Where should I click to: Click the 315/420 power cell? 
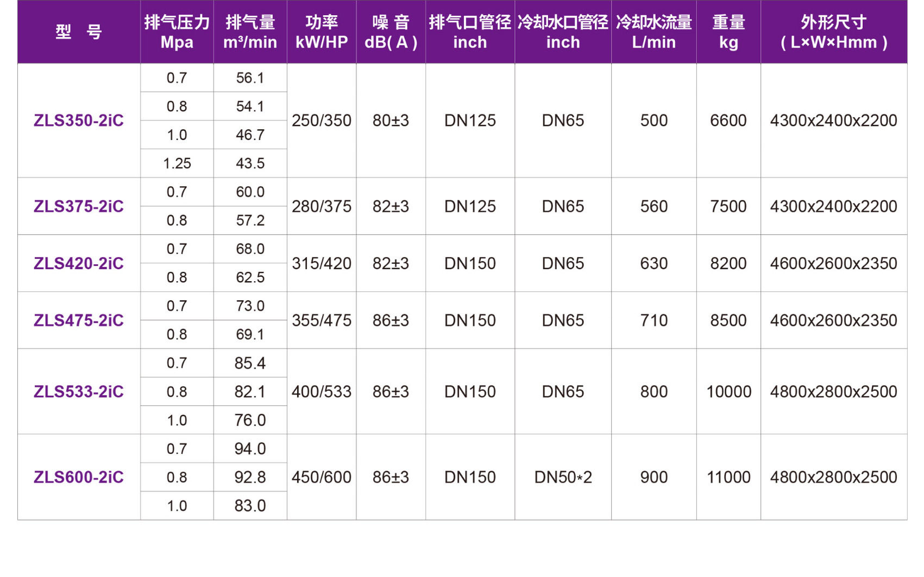322,263
